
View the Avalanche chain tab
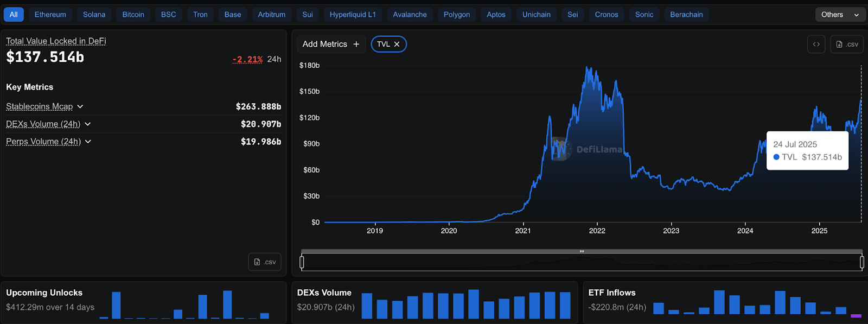click(410, 15)
